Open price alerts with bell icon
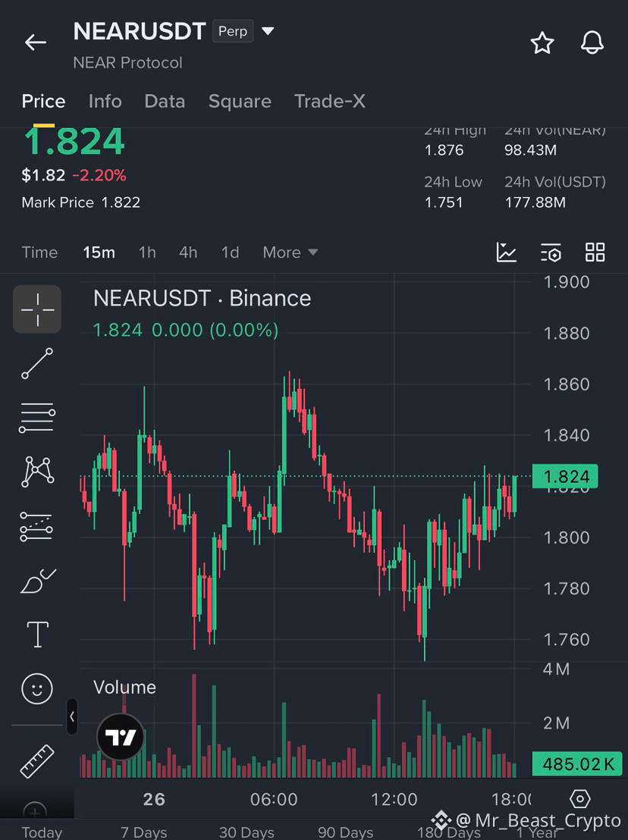 coord(592,42)
